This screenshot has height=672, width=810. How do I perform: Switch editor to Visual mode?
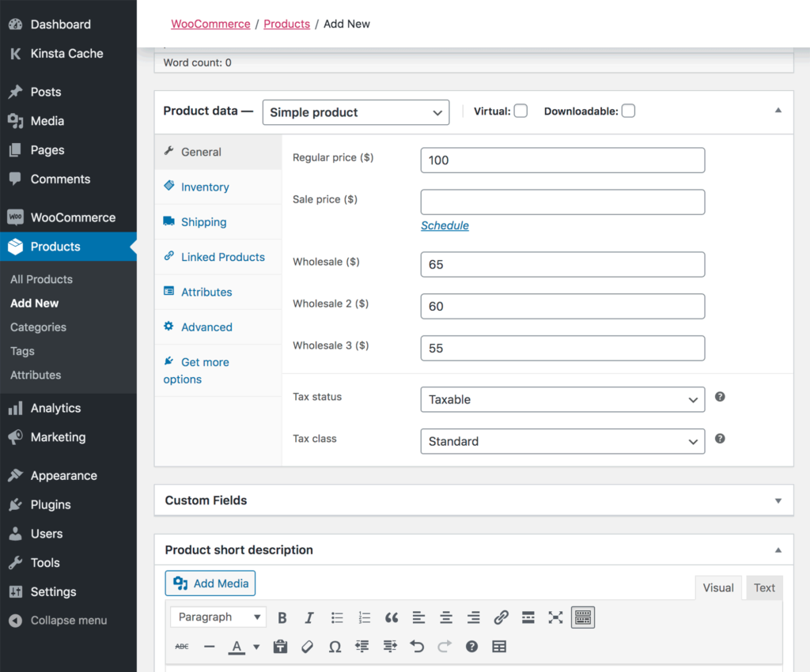(x=718, y=588)
